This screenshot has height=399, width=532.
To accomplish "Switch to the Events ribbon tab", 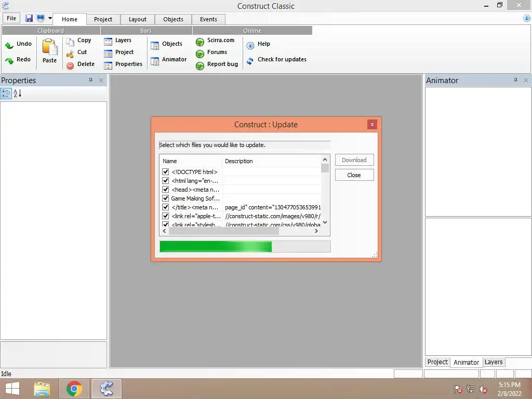I will (x=208, y=19).
